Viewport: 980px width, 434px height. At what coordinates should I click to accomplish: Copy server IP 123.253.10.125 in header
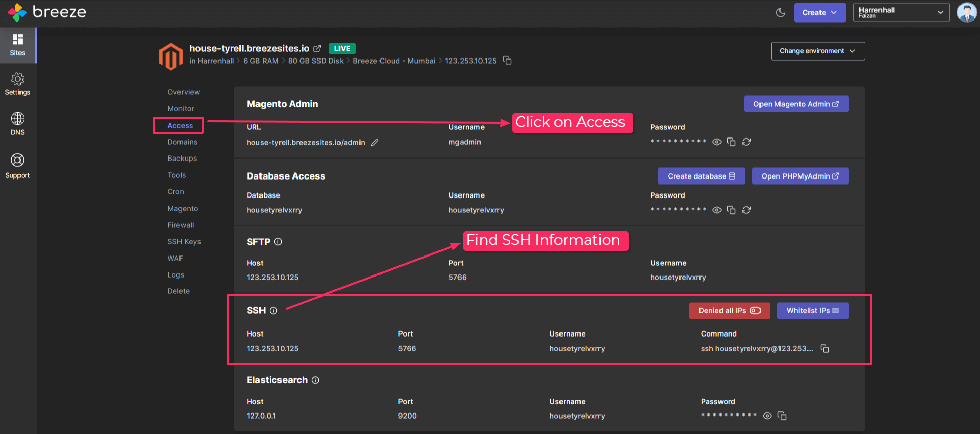tap(507, 61)
